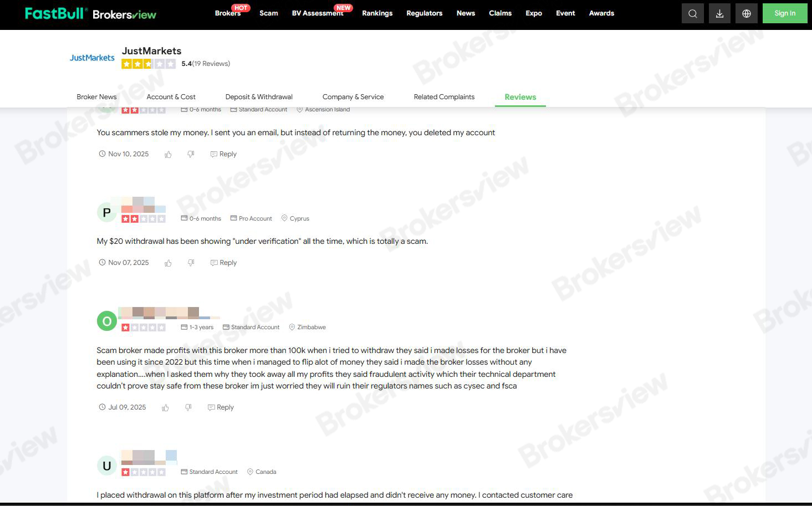Viewport: 812px width, 506px height.
Task: Go to News section
Action: click(466, 13)
